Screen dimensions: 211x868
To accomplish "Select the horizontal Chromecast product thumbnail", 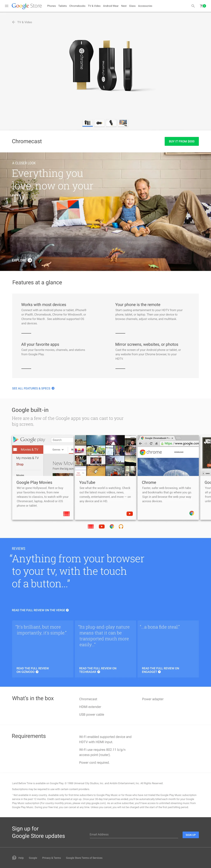I will pos(99,123).
